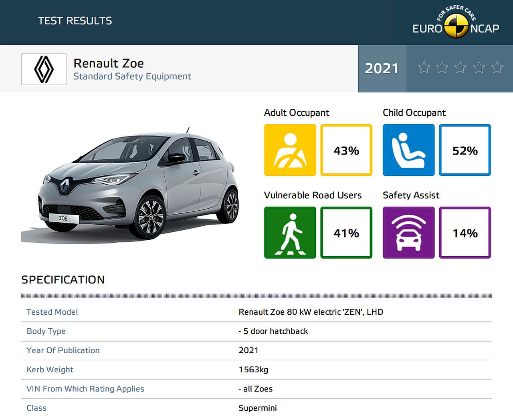Click the Class label

[36, 408]
